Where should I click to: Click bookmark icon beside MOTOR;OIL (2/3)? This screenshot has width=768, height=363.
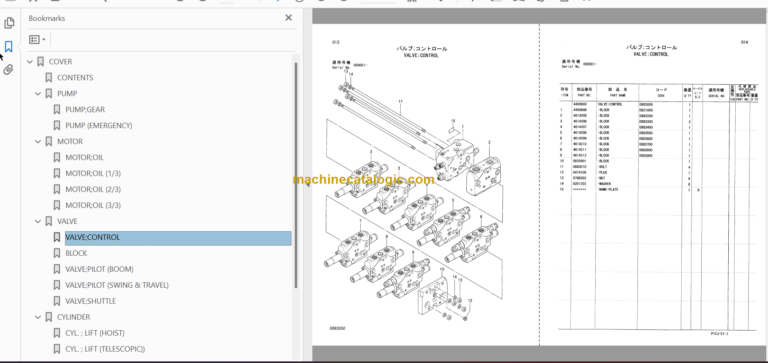tap(57, 190)
